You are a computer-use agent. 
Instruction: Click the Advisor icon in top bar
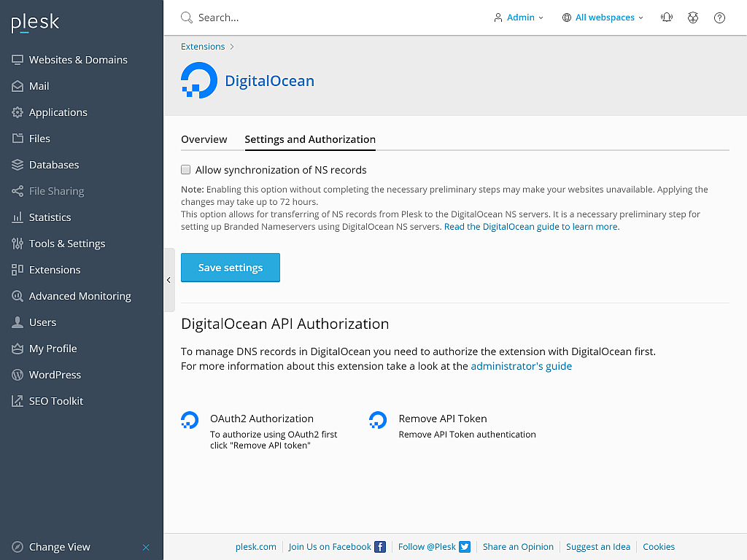point(693,17)
